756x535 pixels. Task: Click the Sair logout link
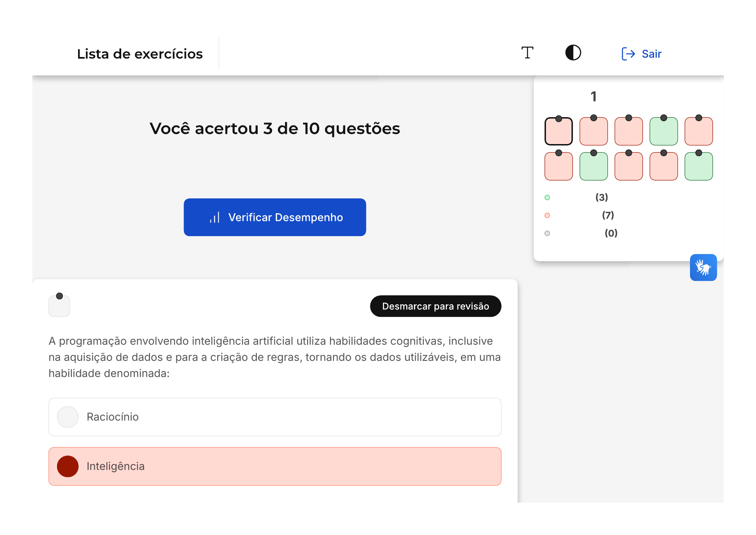651,54
